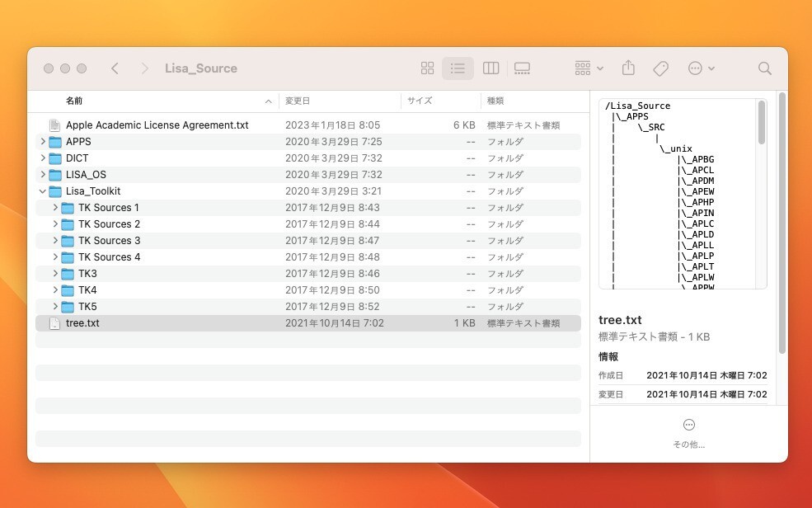
Task: Open the More actions ellipsis menu
Action: point(697,68)
